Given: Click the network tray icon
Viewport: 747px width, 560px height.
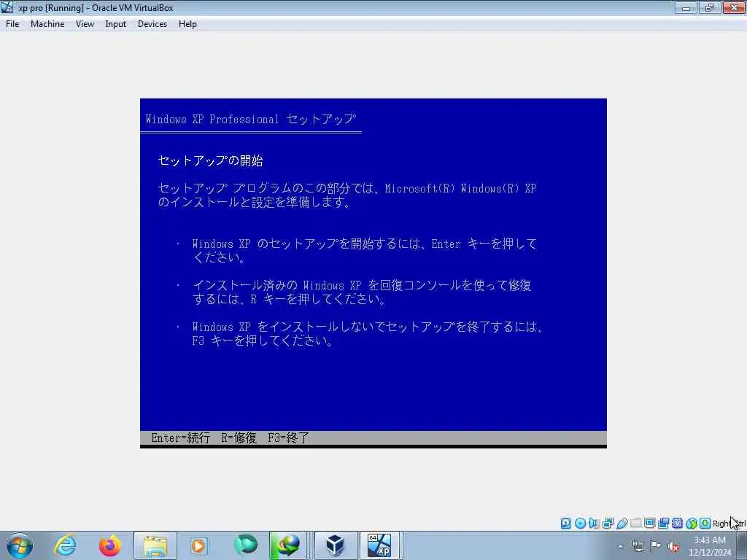Looking at the screenshot, I should tap(638, 546).
